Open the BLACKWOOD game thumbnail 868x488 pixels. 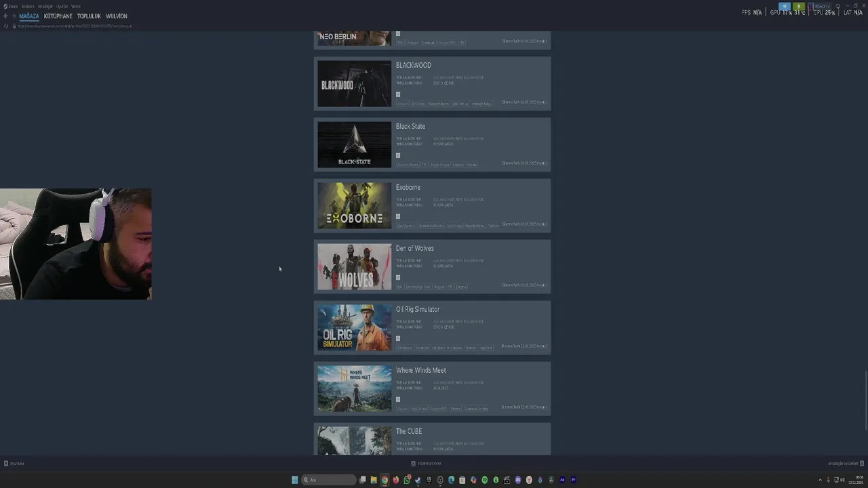point(355,83)
